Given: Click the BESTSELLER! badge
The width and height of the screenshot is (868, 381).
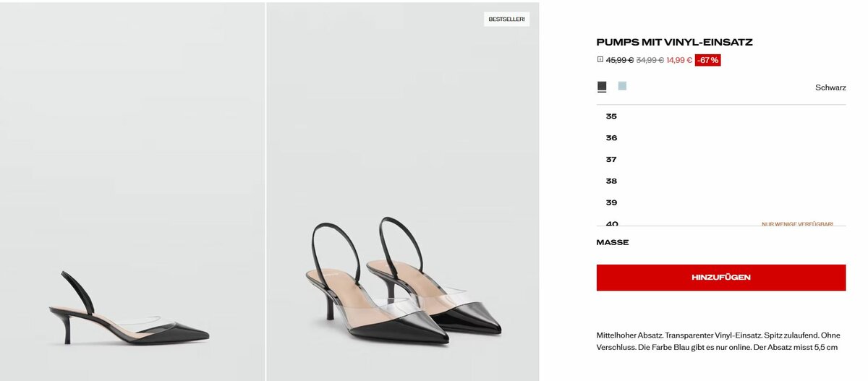Looking at the screenshot, I should pyautogui.click(x=506, y=19).
